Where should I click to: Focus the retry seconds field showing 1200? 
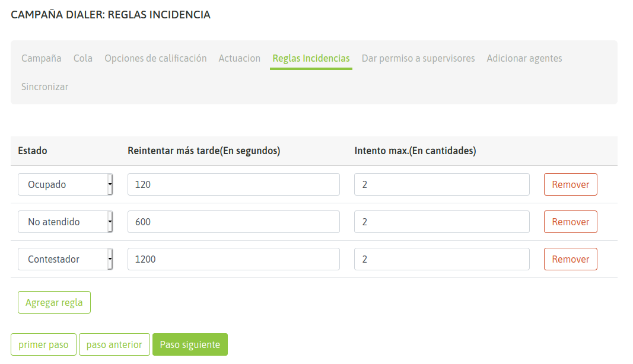click(x=233, y=259)
